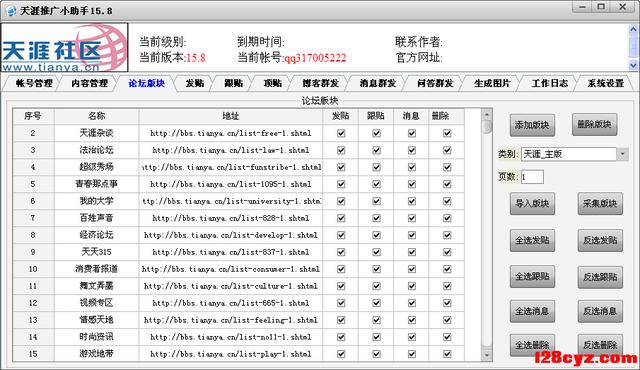
Task: Toggle 发贴 checkbox for 时尚资讯 row
Action: click(x=341, y=337)
